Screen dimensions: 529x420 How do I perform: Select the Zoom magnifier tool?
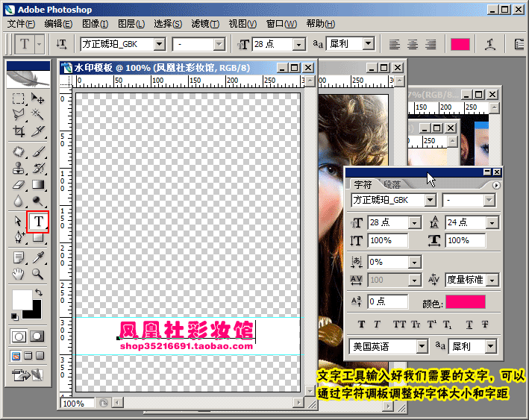click(x=37, y=274)
